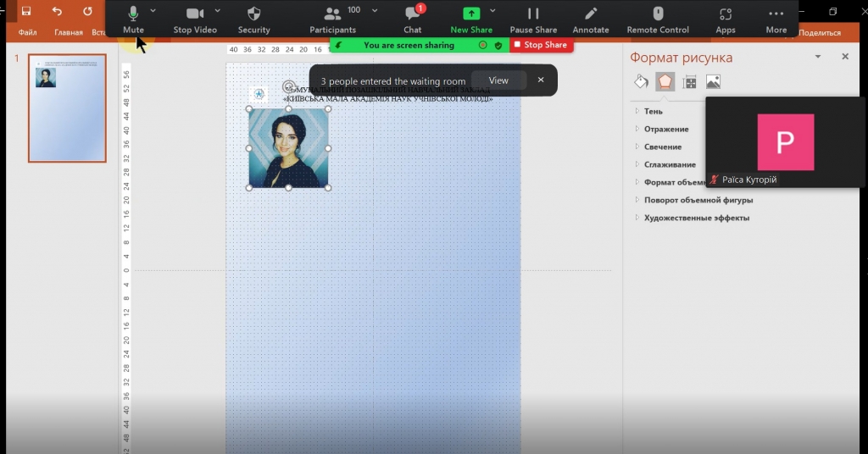Open share options arrow beside New Share

(492, 10)
